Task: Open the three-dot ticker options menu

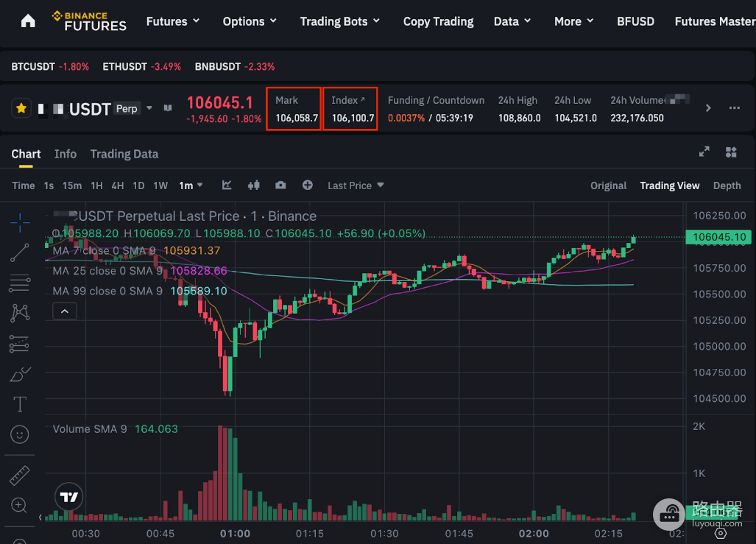Action: (x=734, y=108)
